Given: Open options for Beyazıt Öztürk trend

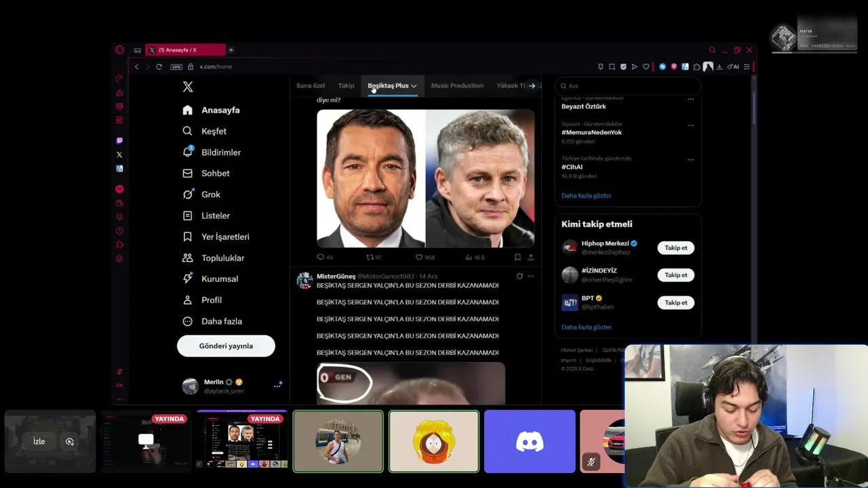Looking at the screenshot, I should point(690,100).
